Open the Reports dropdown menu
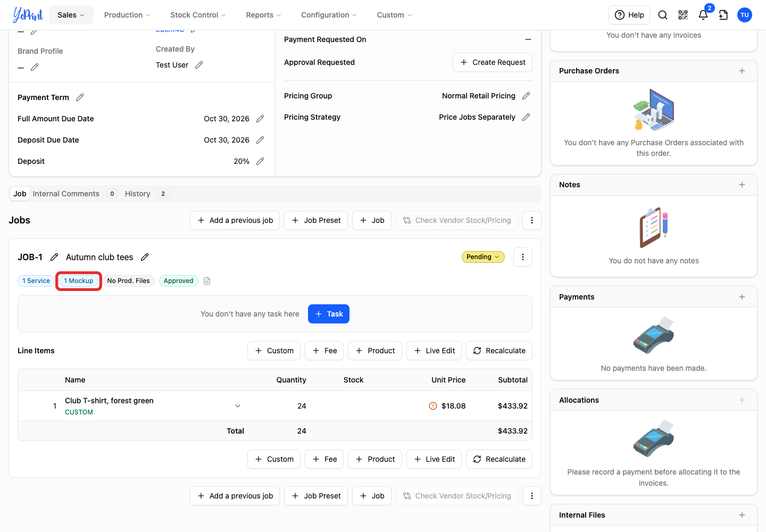Image resolution: width=766 pixels, height=532 pixels. pos(263,15)
